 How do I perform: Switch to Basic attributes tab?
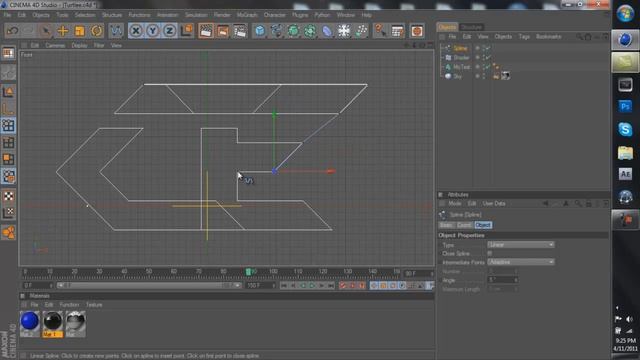(446, 225)
